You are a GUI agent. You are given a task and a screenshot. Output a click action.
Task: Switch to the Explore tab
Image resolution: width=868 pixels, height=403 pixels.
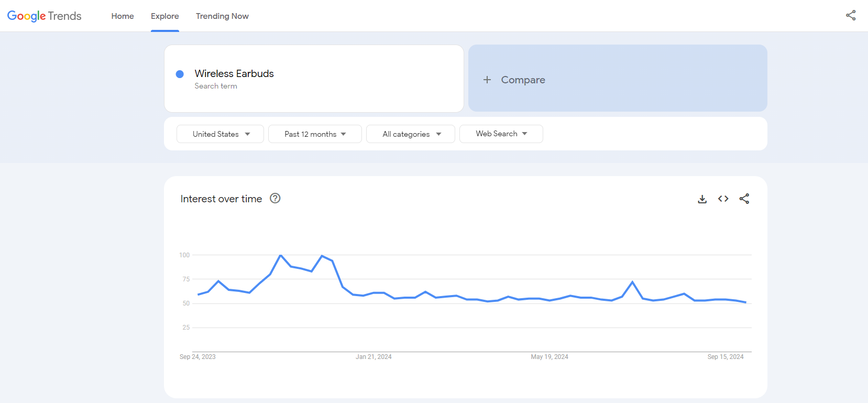(165, 16)
